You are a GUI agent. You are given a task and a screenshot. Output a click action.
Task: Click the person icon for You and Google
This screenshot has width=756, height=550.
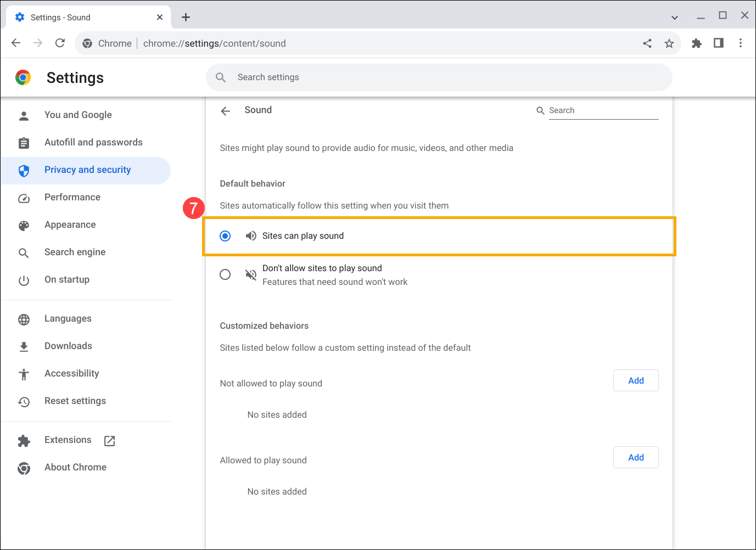pos(24,116)
